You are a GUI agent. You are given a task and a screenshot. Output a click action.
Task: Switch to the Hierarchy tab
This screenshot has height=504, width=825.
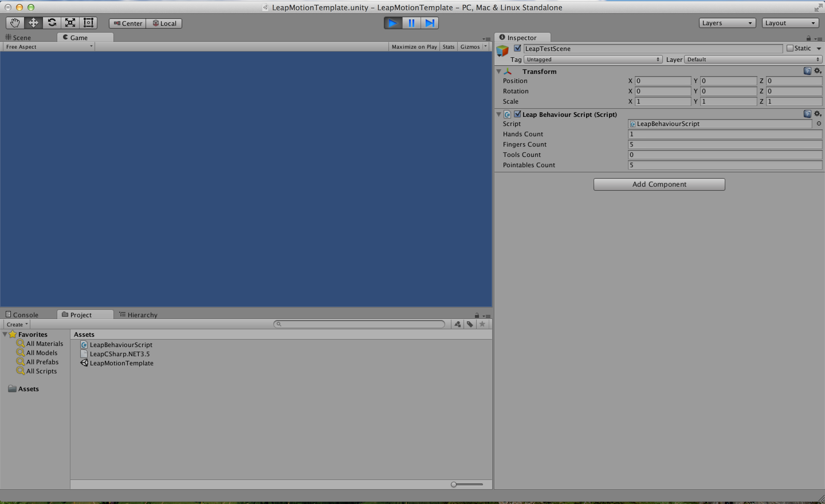[138, 315]
